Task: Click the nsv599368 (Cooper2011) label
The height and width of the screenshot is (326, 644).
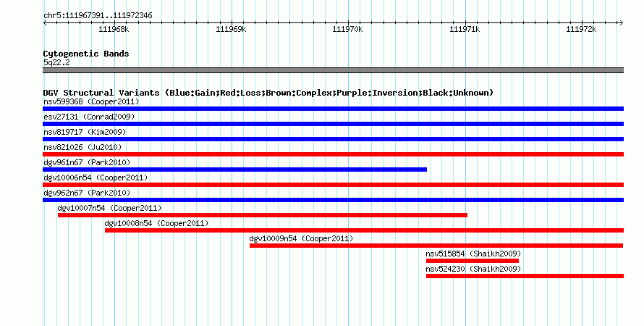Action: [91, 101]
